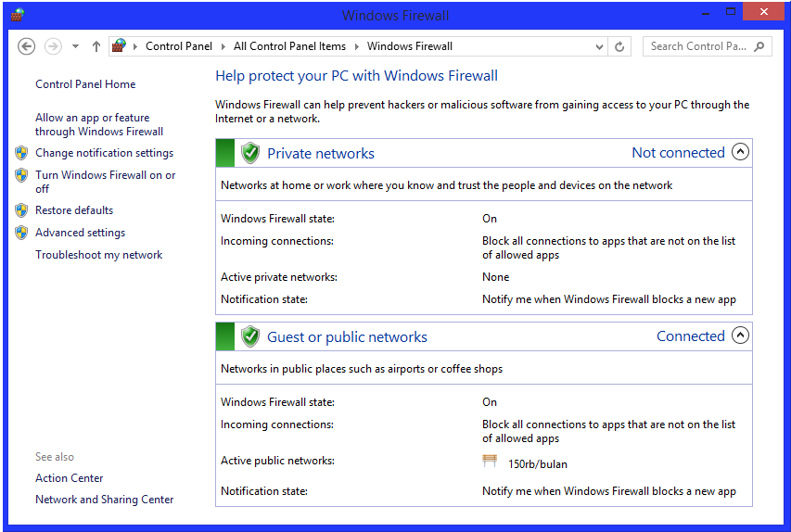This screenshot has height=532, width=791.
Task: Select Control Panel breadcrumb
Action: (179, 46)
